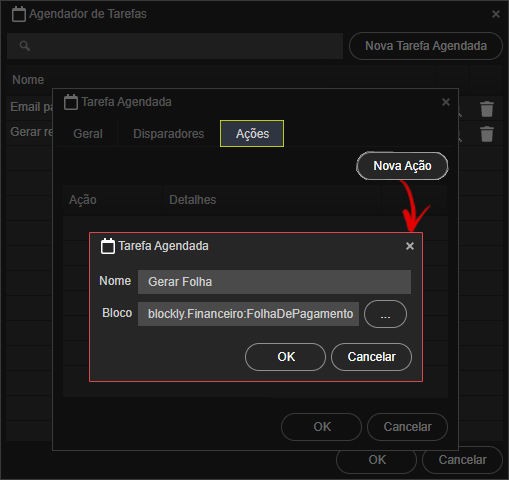Click the task search input field
Viewport: 509px width, 480px height.
pyautogui.click(x=175, y=46)
